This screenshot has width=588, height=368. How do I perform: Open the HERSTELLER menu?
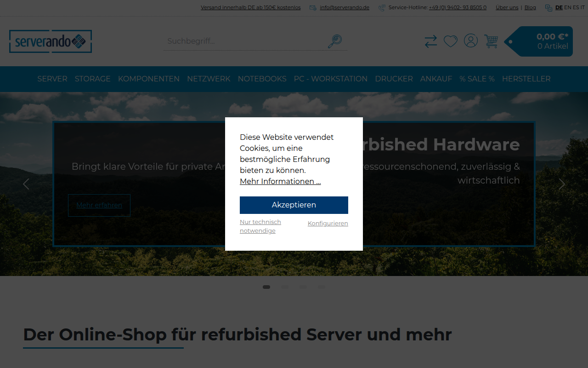click(x=526, y=79)
